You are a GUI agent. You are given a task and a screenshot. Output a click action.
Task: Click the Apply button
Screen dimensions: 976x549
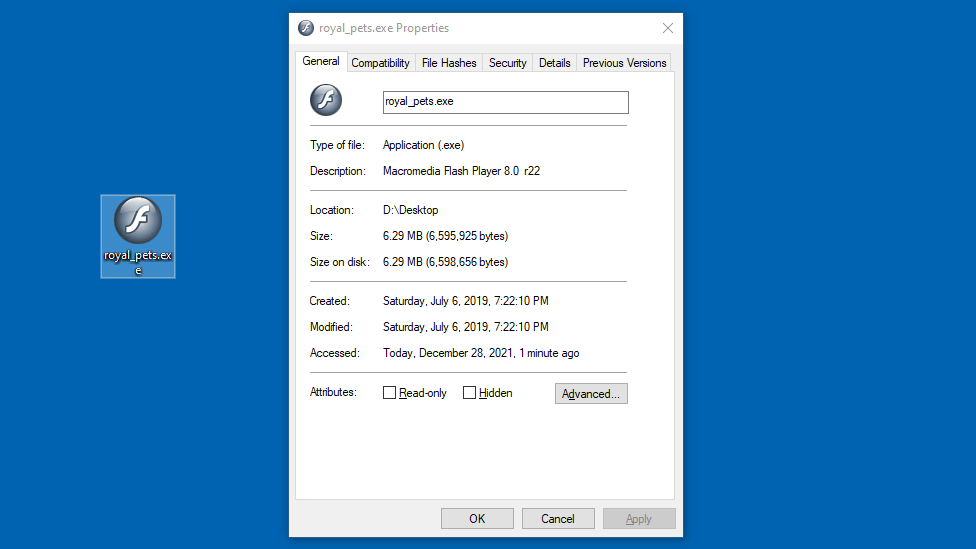pos(638,519)
